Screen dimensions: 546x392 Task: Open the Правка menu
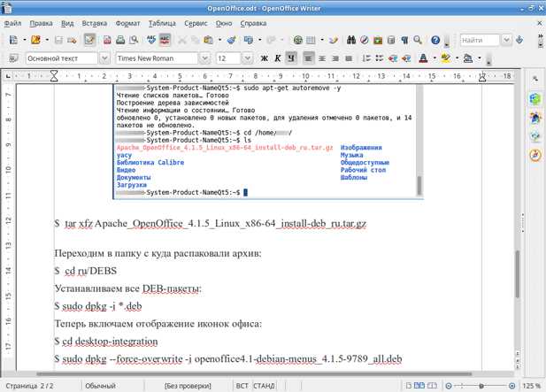click(41, 23)
